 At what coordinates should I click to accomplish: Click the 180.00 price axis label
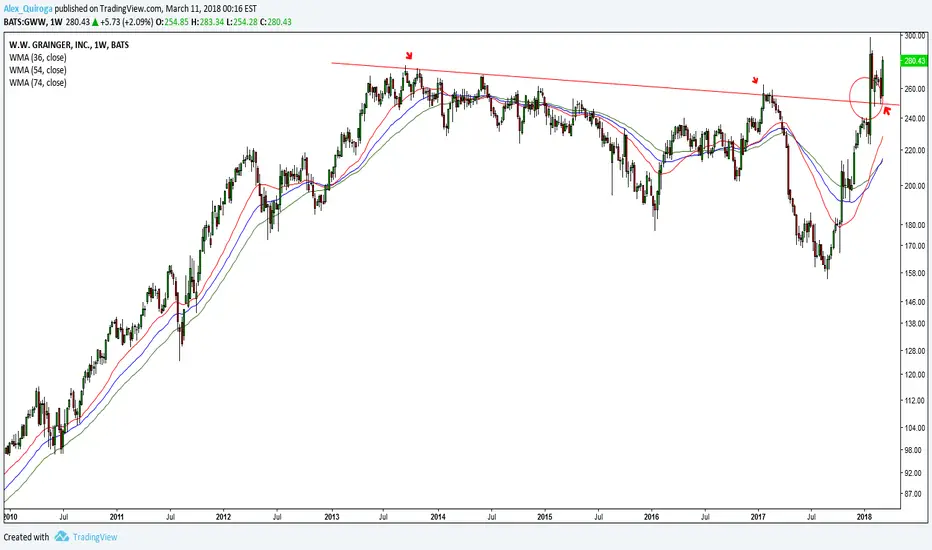point(915,225)
